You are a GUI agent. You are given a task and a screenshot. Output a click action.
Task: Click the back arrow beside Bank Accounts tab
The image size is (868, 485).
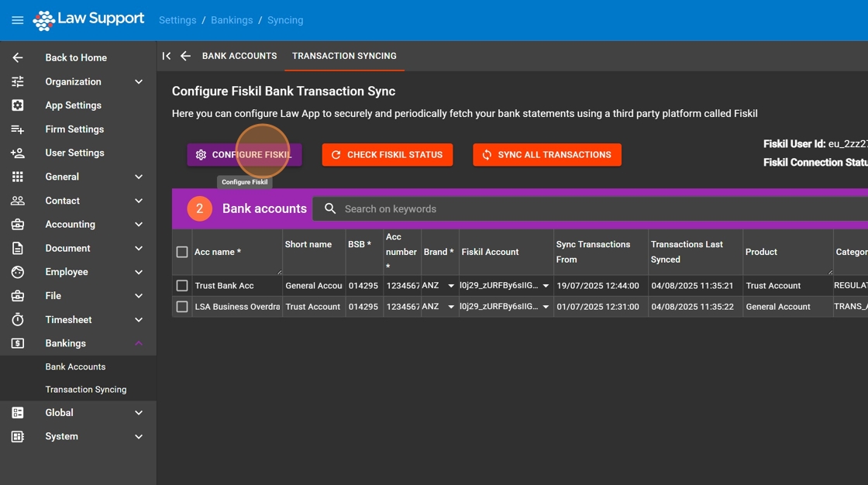[x=185, y=56]
